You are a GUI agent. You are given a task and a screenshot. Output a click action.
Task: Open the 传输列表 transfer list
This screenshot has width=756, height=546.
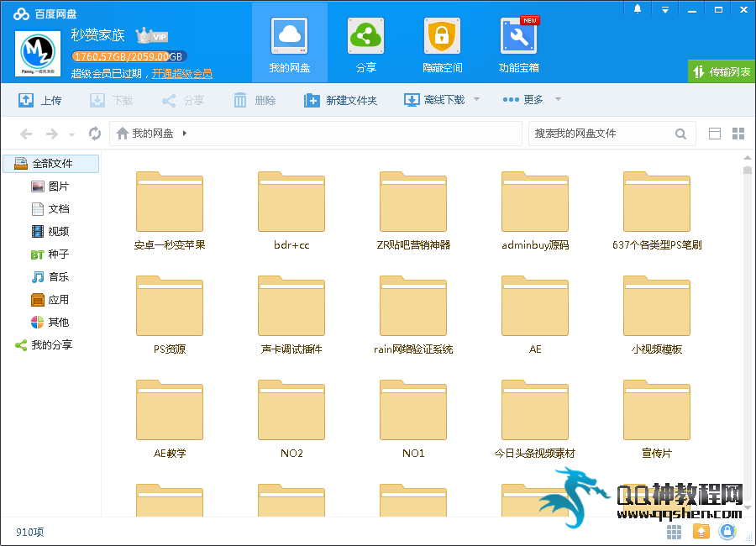(722, 72)
